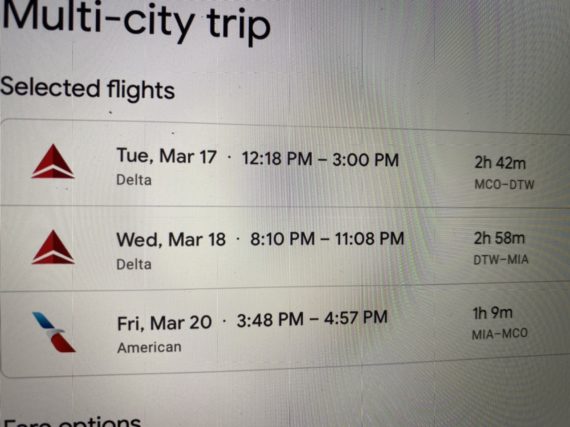Viewport: 570px width, 427px height.
Task: Click the 3:48 PM – 4:57 PM times
Action: pyautogui.click(x=312, y=319)
